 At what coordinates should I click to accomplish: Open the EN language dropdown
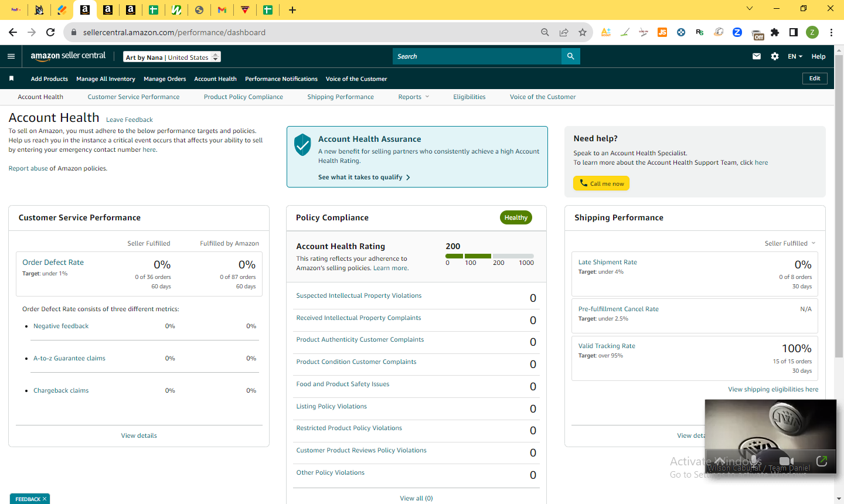tap(795, 56)
